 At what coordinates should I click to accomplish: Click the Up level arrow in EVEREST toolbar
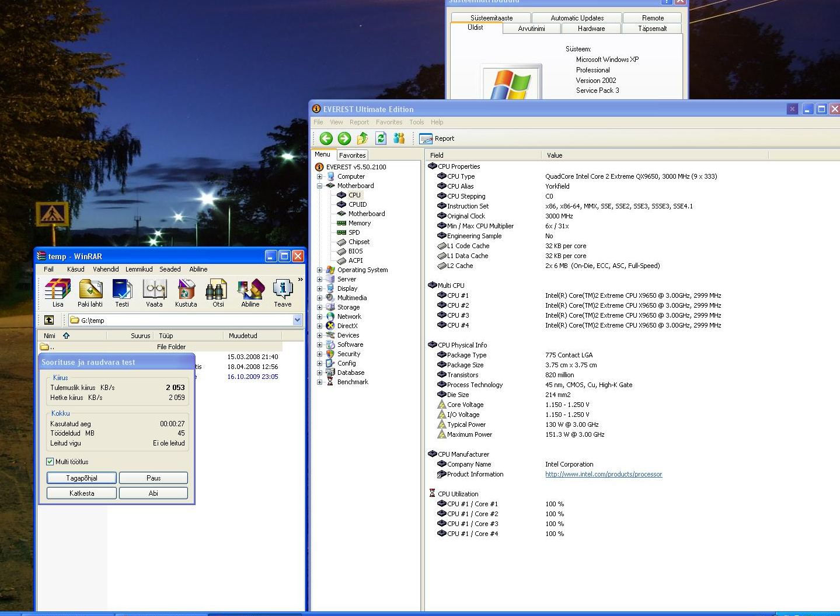pos(363,138)
